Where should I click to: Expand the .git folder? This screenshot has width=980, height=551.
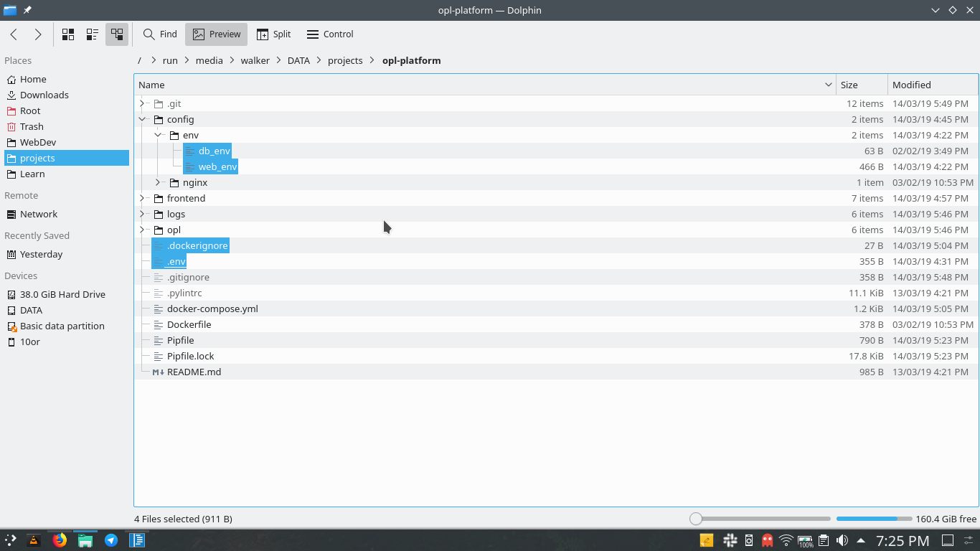coord(142,103)
